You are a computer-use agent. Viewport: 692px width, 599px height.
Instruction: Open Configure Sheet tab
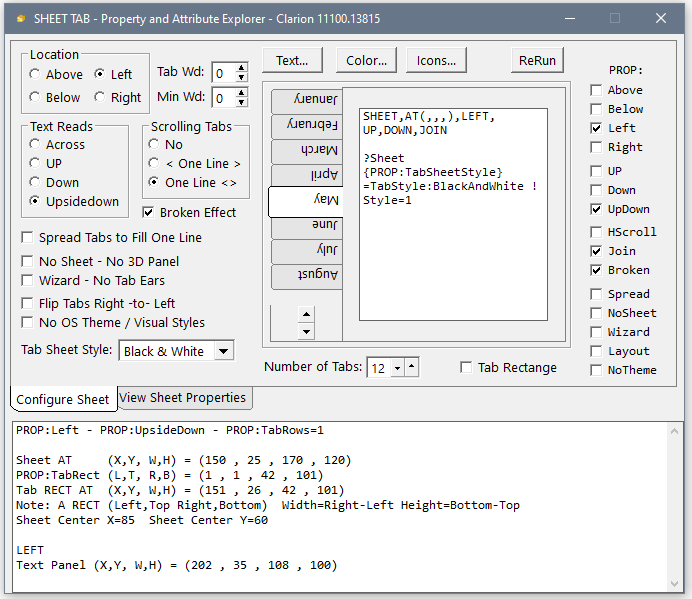pos(63,399)
